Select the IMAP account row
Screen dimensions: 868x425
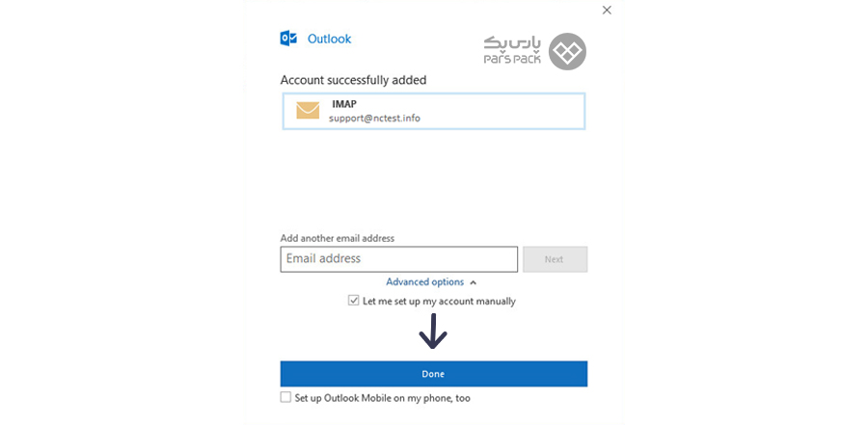pos(433,111)
